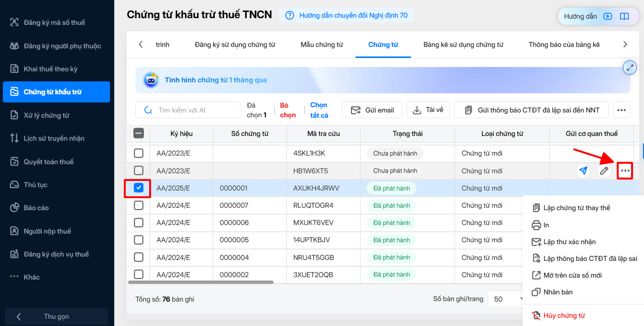Collapse sidebar with Thu gọn

click(56, 316)
